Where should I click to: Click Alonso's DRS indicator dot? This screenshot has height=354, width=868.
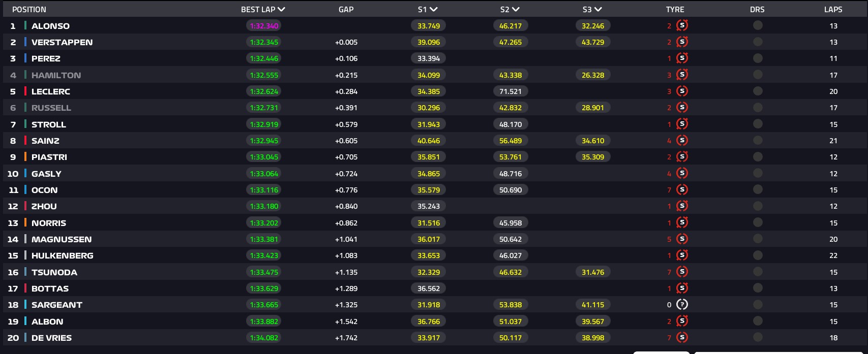[x=757, y=25]
